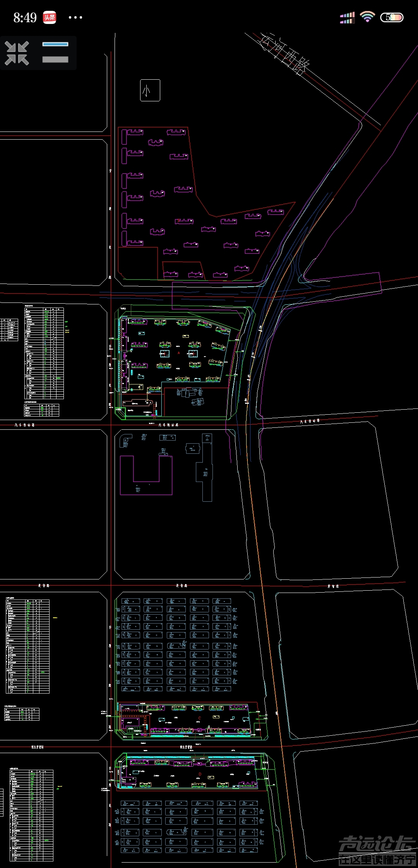Select the gray bar option

point(55,60)
